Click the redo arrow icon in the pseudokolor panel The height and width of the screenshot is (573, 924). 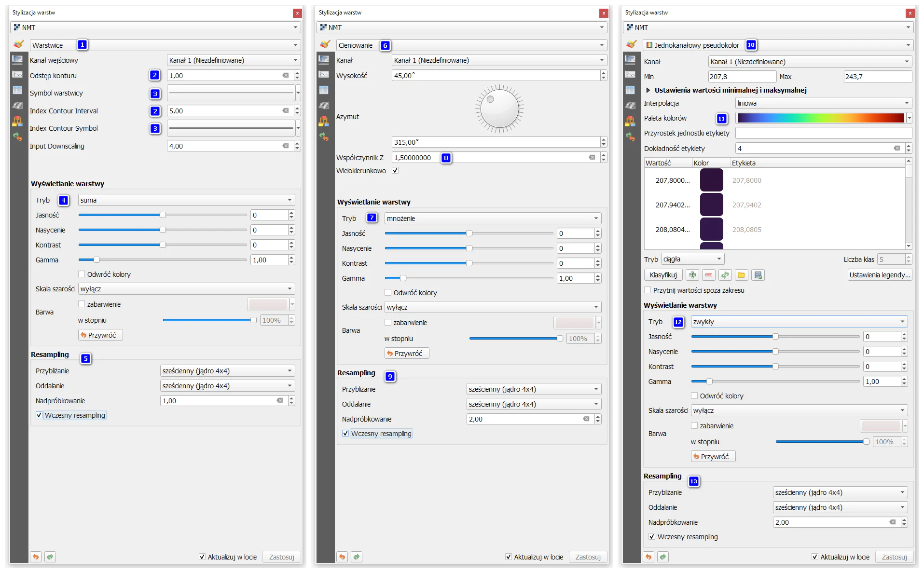(x=663, y=557)
